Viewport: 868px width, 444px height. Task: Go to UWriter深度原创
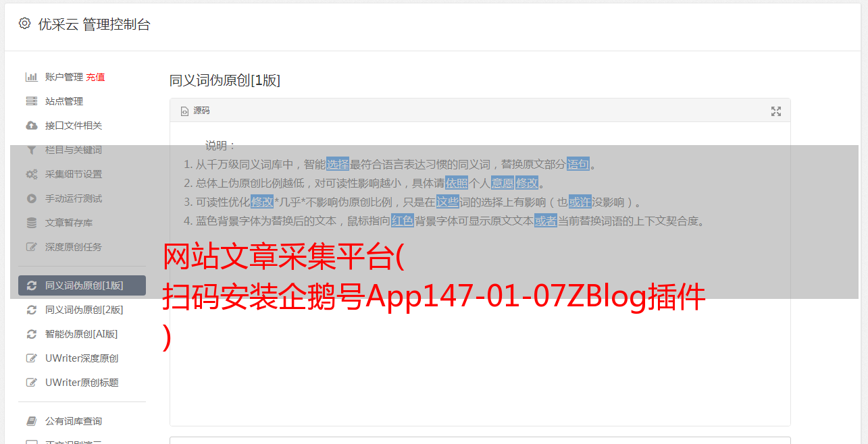[x=82, y=358]
